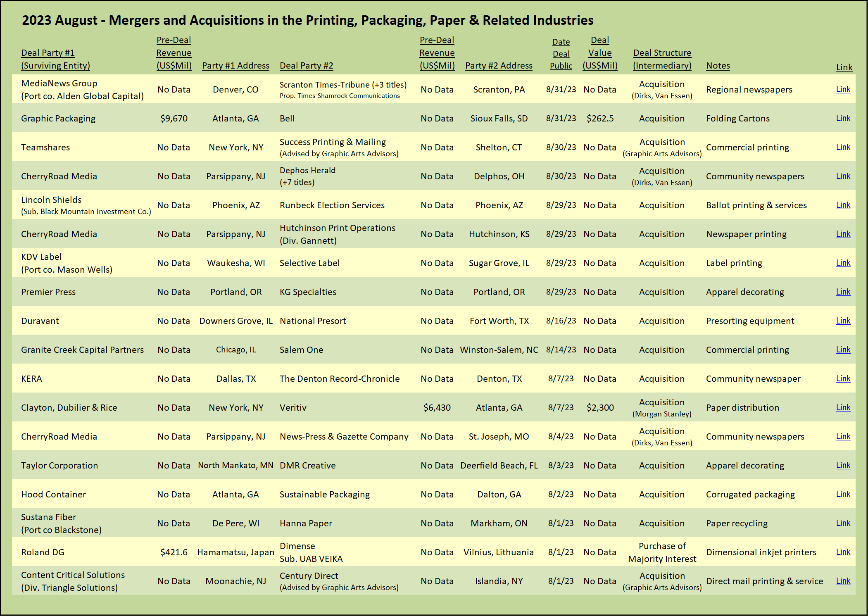The image size is (868, 616).
Task: Click the page title heading text
Action: point(307,20)
